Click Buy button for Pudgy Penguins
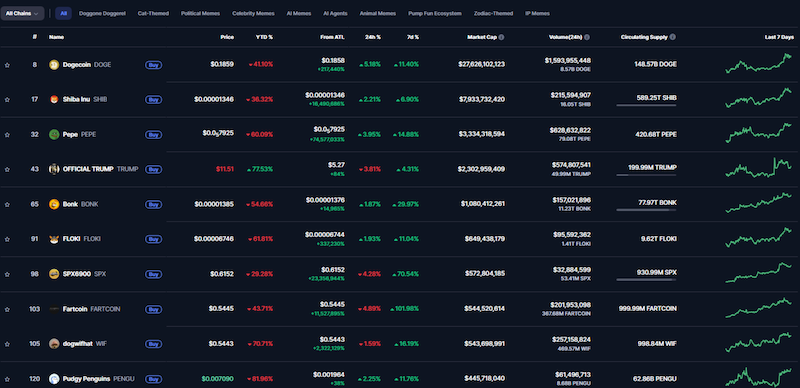Image resolution: width=800 pixels, height=388 pixels. pyautogui.click(x=154, y=379)
